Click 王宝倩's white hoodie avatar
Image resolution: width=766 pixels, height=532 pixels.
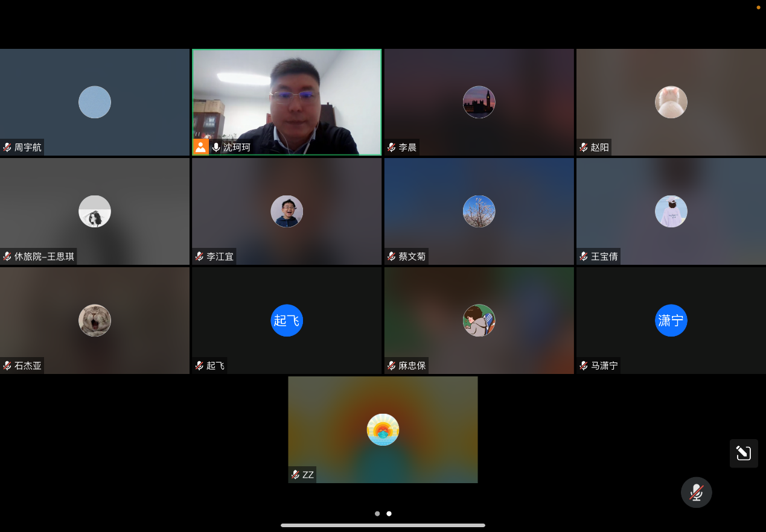click(671, 211)
